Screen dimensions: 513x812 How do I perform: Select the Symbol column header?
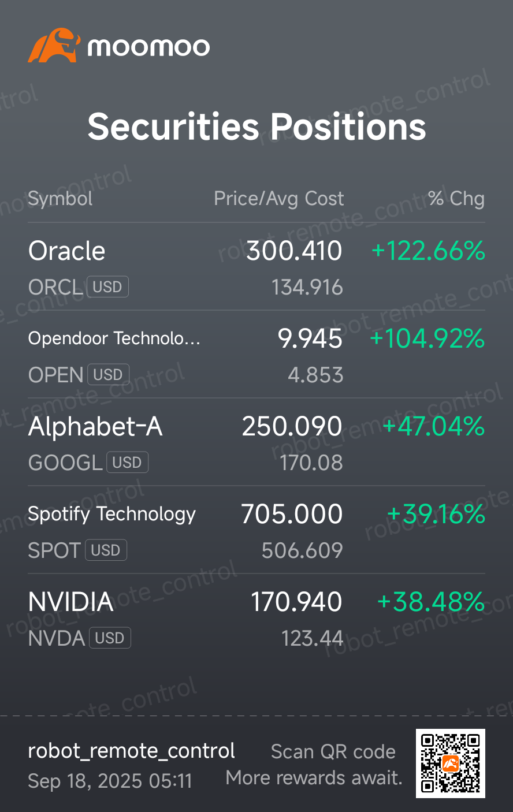click(x=60, y=199)
